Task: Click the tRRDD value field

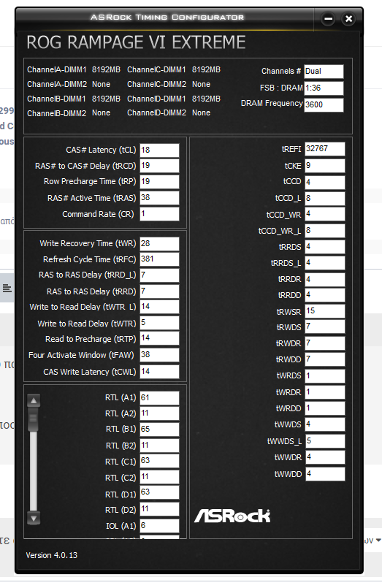Action: (x=324, y=295)
